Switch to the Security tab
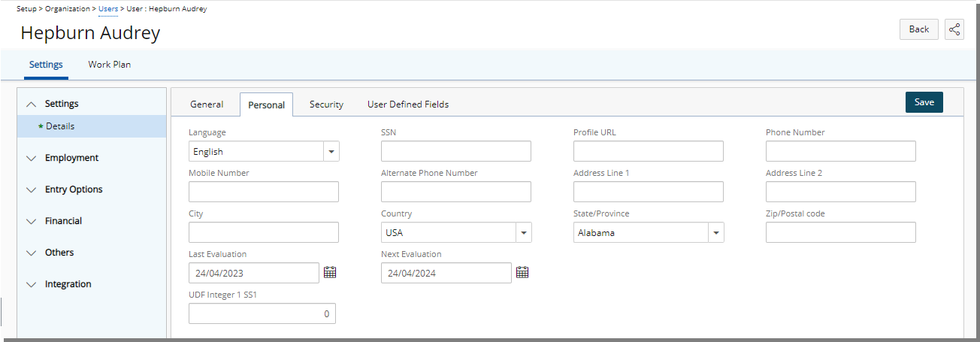Screen dimensions: 980x342 (x=326, y=104)
